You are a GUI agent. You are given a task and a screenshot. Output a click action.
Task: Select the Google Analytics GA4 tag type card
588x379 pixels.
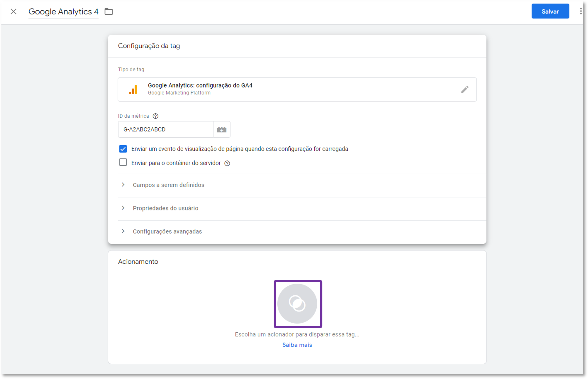(x=297, y=89)
